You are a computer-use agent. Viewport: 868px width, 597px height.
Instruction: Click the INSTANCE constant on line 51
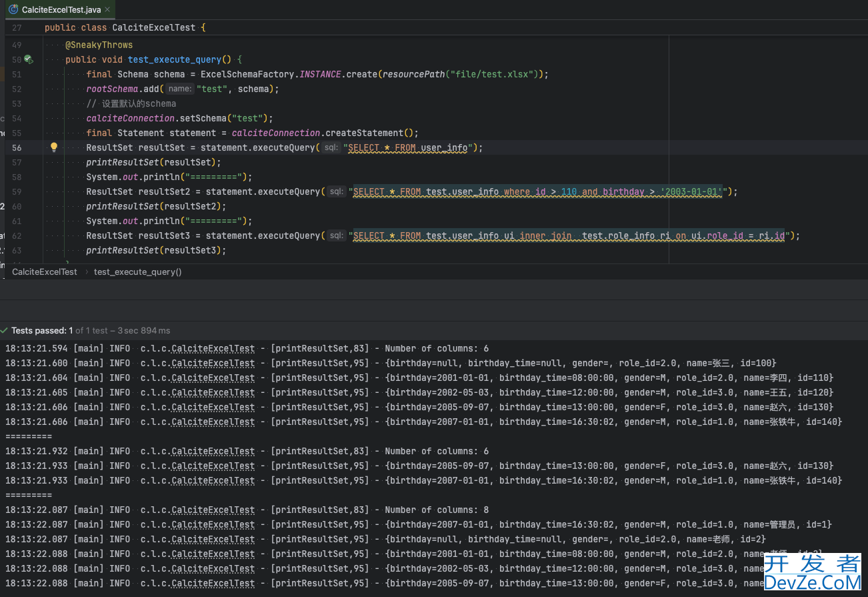point(320,74)
